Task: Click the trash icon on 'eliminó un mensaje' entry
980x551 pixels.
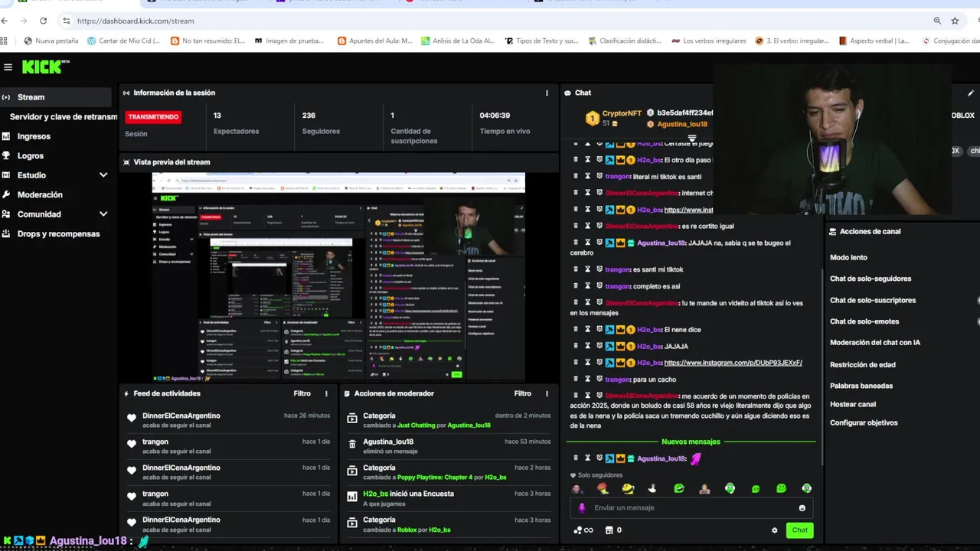Action: pos(352,444)
